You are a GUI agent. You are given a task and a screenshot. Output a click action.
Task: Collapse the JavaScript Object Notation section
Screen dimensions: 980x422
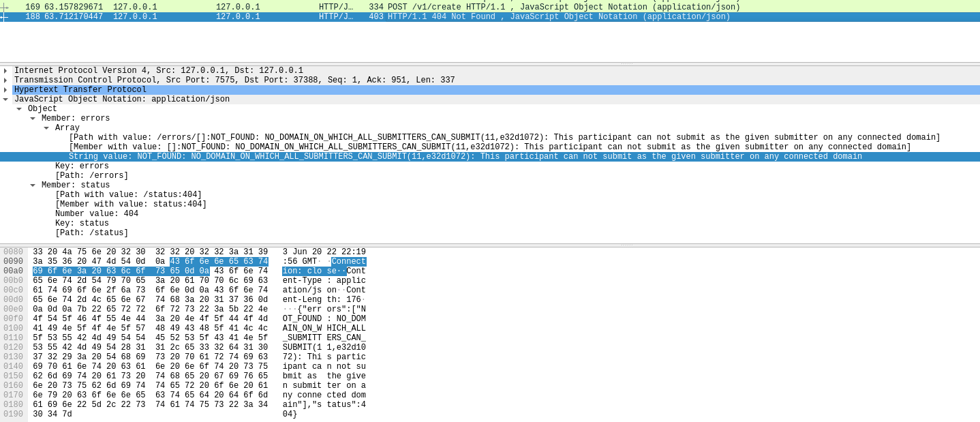click(5, 100)
